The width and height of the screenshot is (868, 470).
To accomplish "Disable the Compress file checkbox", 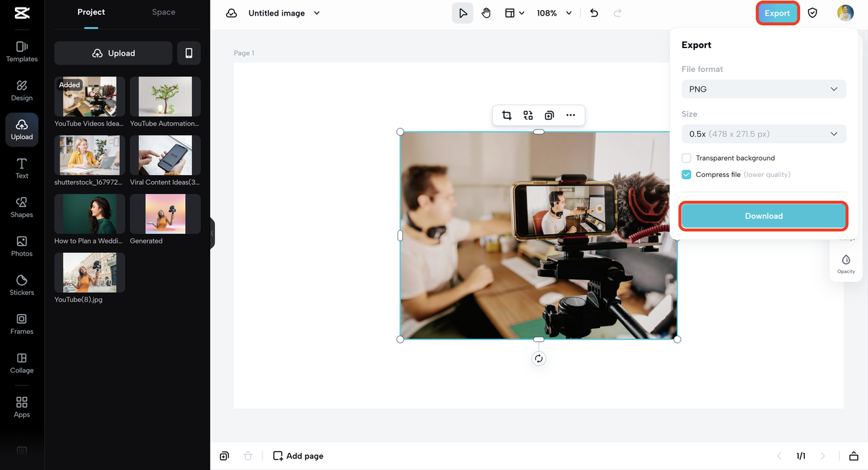I will point(686,174).
